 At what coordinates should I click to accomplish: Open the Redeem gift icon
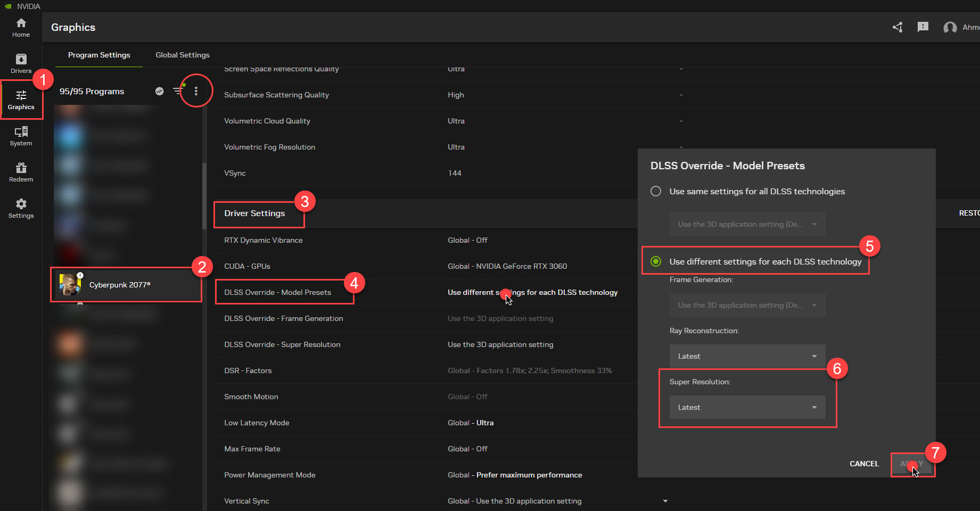click(21, 172)
